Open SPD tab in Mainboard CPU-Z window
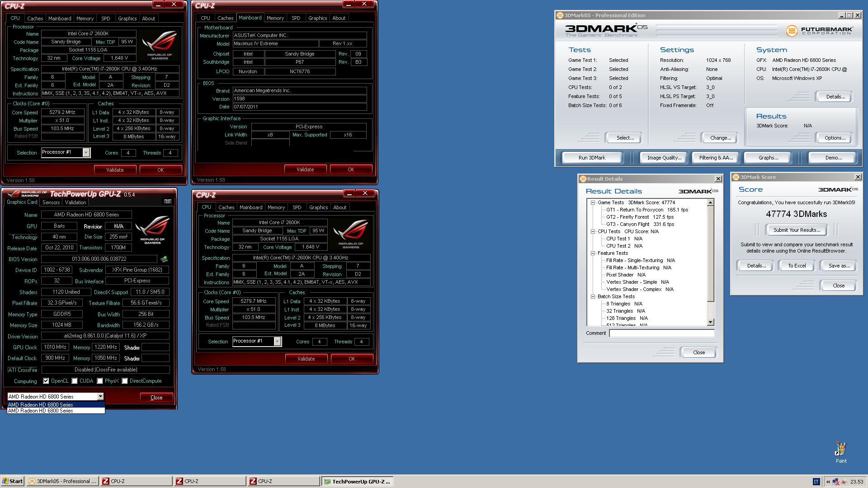Image resolution: width=868 pixels, height=488 pixels. [x=296, y=18]
